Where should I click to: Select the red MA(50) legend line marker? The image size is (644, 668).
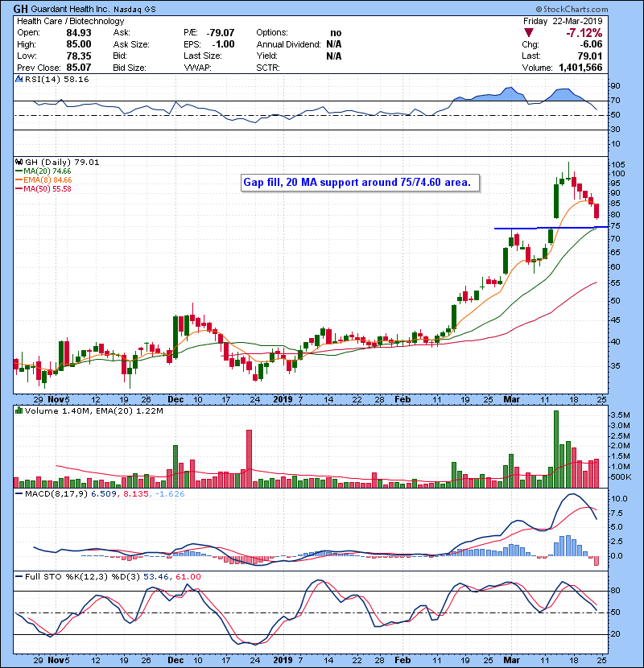(x=19, y=188)
